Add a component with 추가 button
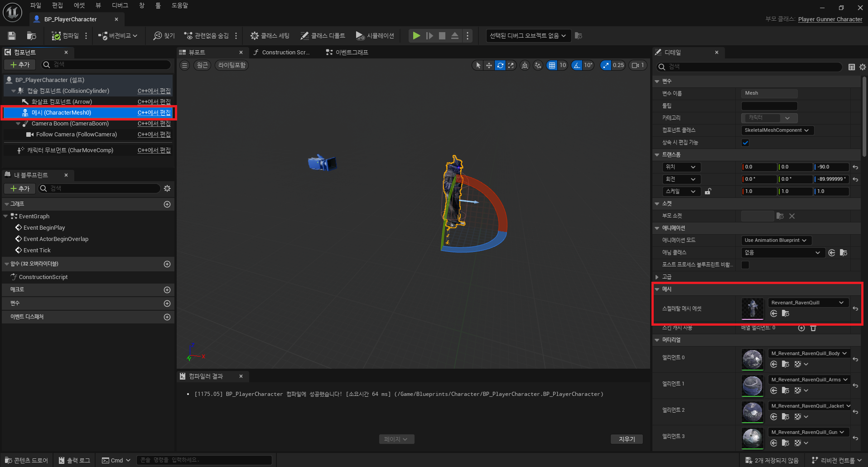Viewport: 868px width, 467px height. point(20,65)
